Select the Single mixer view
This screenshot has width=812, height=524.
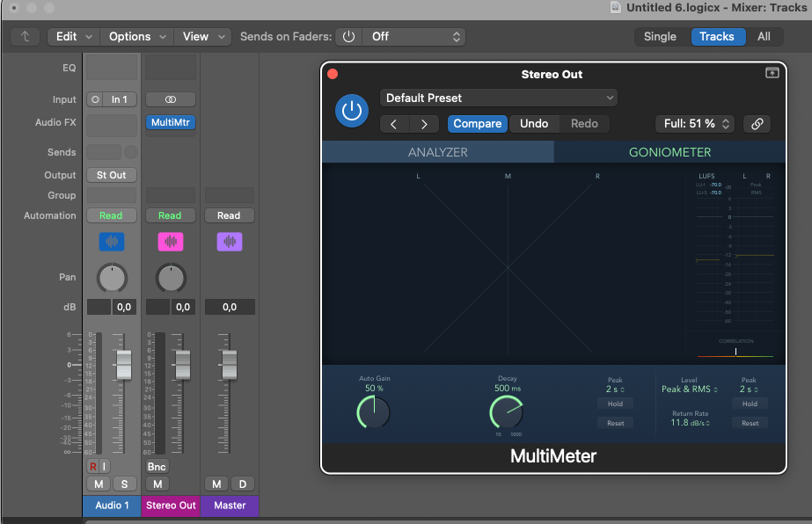point(660,37)
